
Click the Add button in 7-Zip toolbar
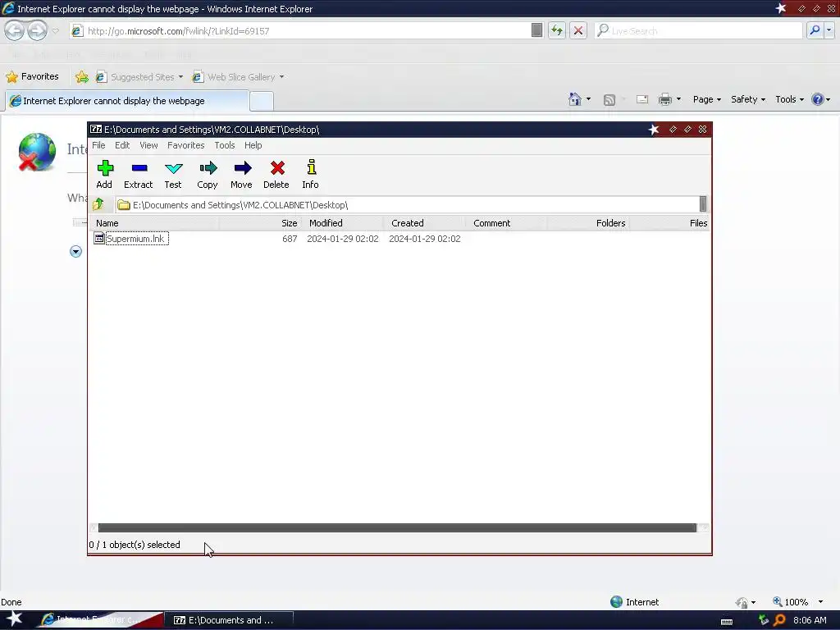104,175
